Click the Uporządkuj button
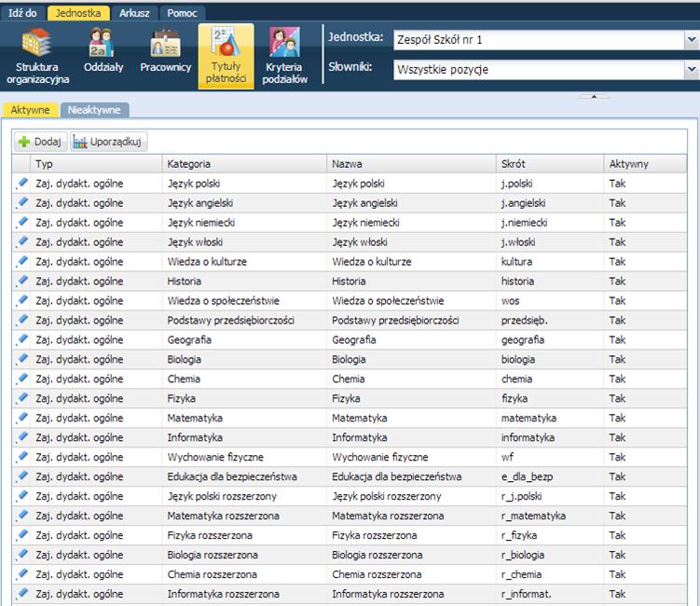Viewport: 700px width, 606px height. (x=108, y=142)
